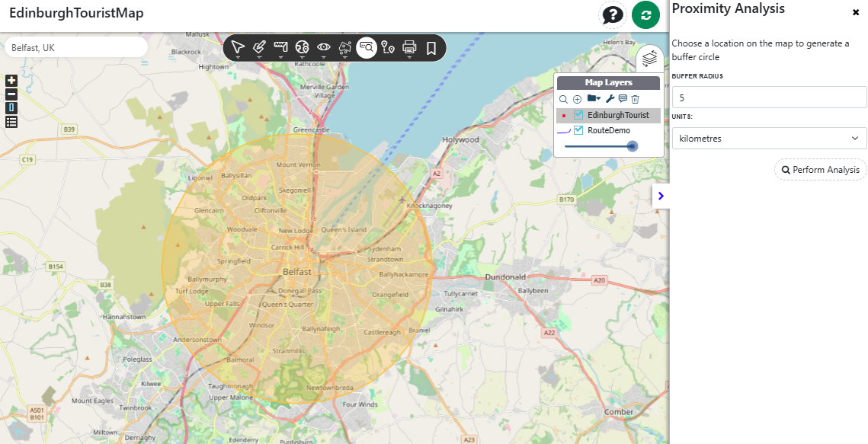Click the magnifier icon in Map Layers
Screen dimensions: 868x444
[563, 100]
